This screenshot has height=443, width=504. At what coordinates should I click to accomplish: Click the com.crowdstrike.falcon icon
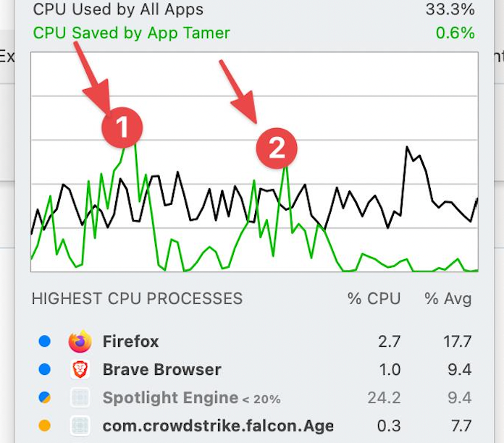pos(80,426)
